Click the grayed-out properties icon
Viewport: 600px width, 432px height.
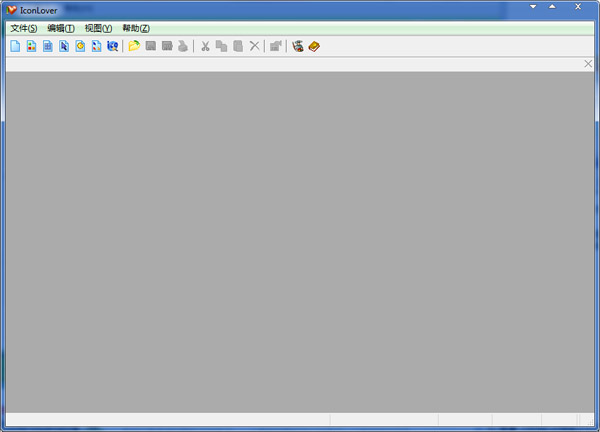click(276, 46)
